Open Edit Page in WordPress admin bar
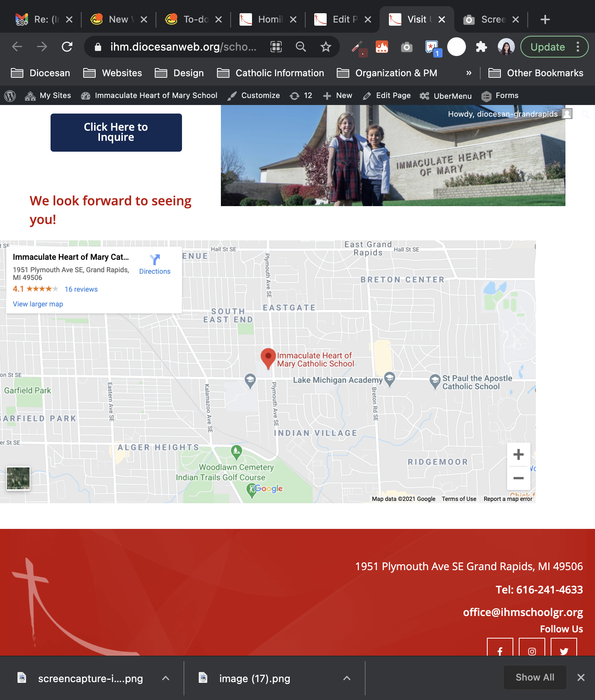 (x=387, y=96)
